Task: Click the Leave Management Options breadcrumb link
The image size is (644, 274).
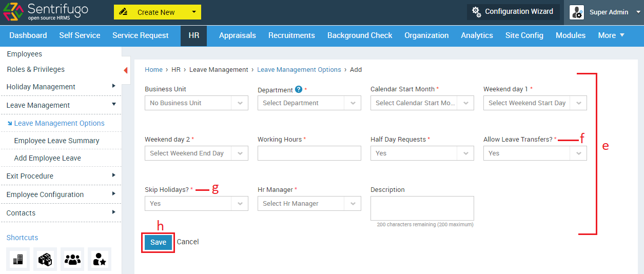Action: coord(299,70)
